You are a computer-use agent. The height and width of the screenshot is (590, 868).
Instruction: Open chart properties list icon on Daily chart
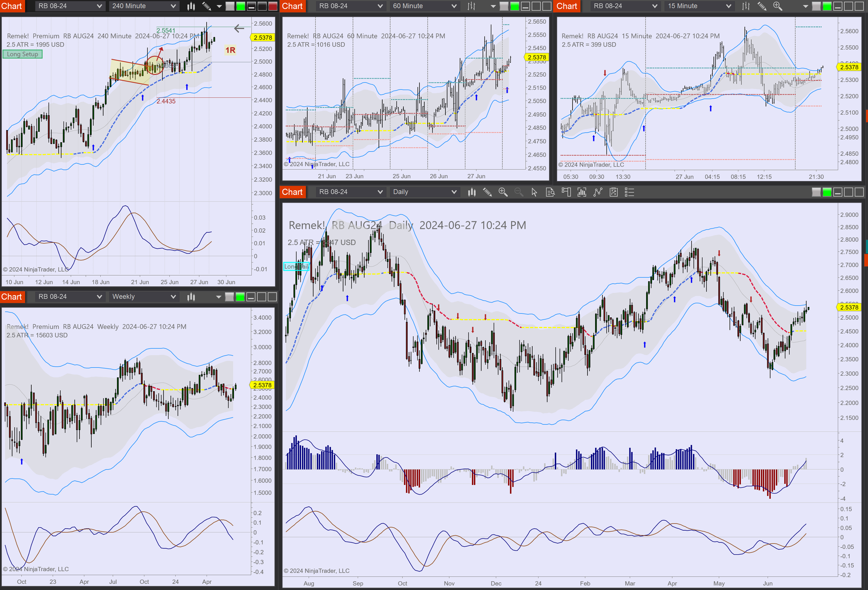pos(629,192)
